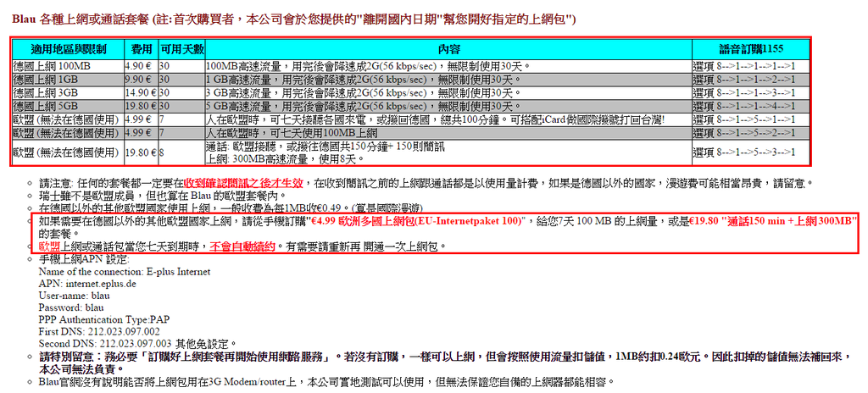
Task: Click the red text €19.80 "通話150 min +上網300MB"
Action: tap(775, 221)
